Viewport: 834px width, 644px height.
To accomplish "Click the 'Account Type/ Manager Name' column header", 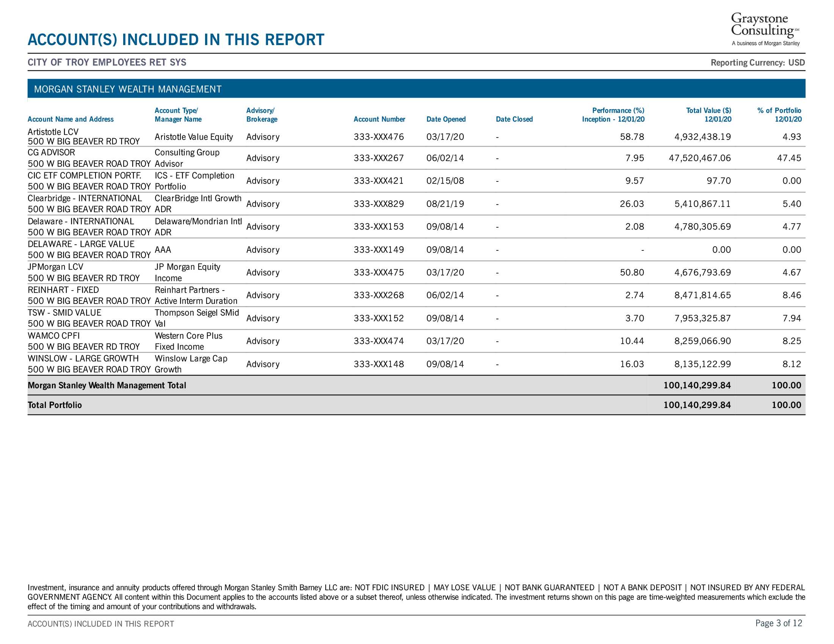I will click(178, 115).
